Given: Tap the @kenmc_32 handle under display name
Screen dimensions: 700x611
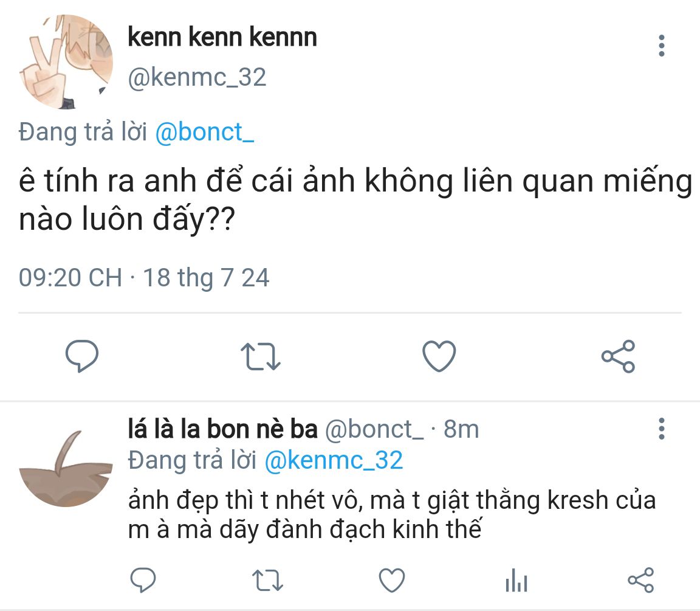Looking at the screenshot, I should tap(197, 77).
